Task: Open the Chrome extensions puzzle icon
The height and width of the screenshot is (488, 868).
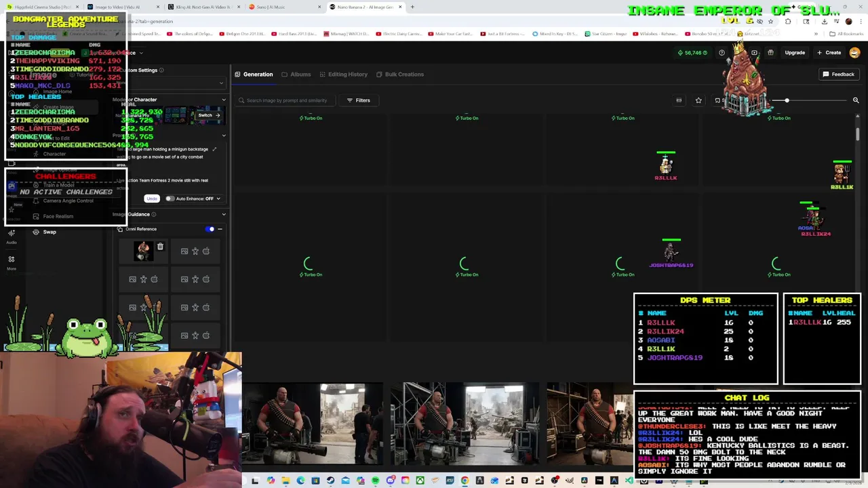Action: tap(788, 21)
